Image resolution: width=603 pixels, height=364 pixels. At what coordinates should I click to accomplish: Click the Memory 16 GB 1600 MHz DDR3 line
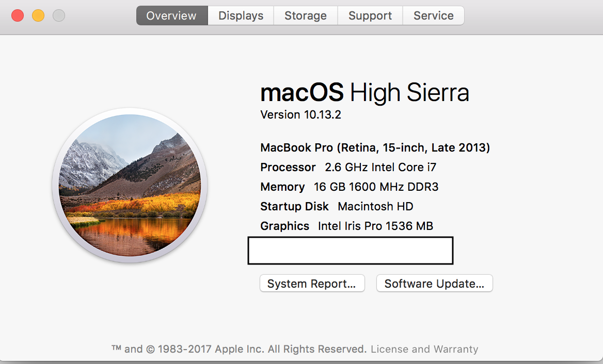349,187
